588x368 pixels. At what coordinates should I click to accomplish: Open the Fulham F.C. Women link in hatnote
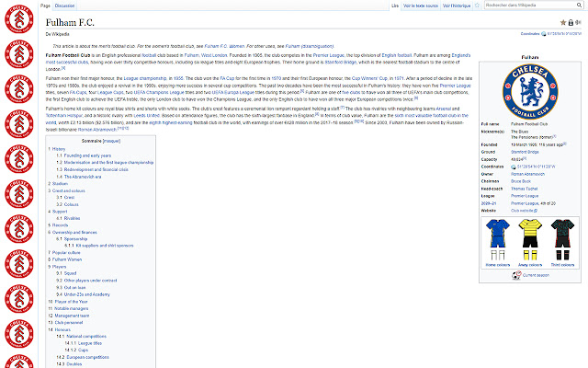pos(224,46)
